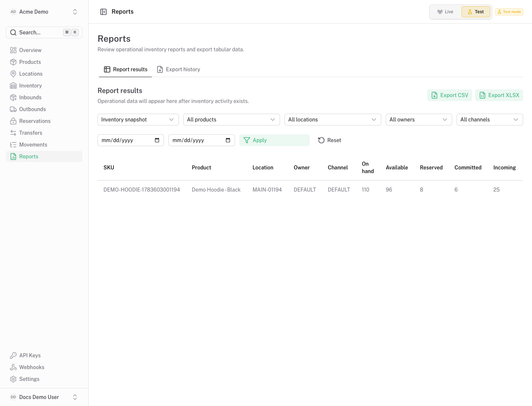The width and height of the screenshot is (532, 406).
Task: Click the Demo Hoodie - Black product cell
Action: (216, 190)
